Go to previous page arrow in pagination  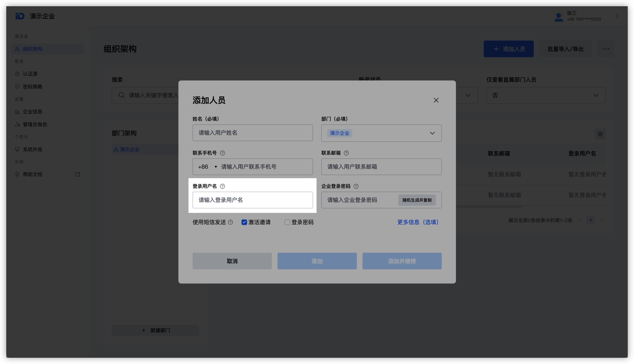[x=580, y=220]
